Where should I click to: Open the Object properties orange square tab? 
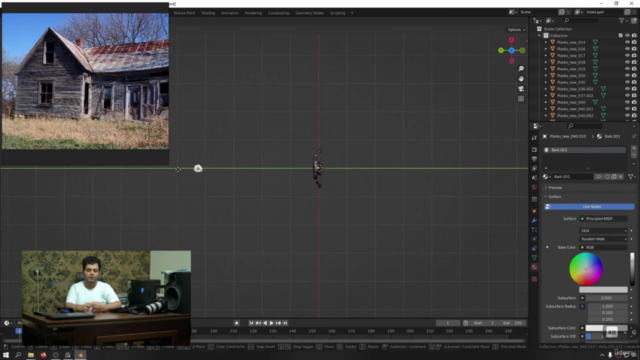pos(534,211)
